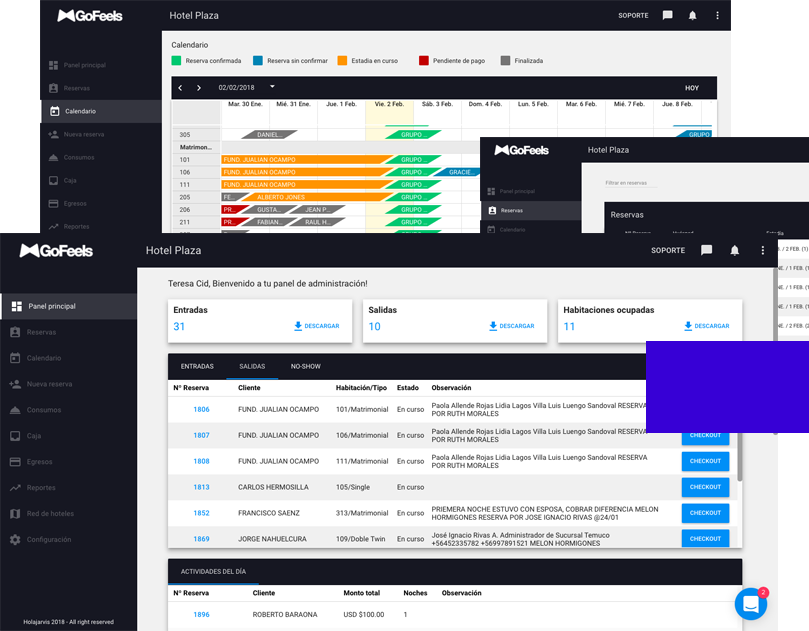Download the Habitaciones ocupadas report
809x631 pixels.
click(x=707, y=326)
